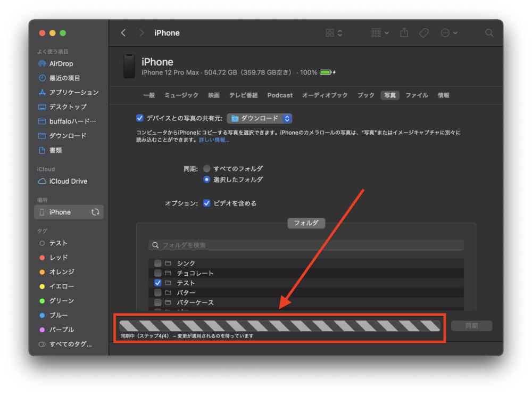Click the sync arrows icon beside iPhone

[x=95, y=212]
